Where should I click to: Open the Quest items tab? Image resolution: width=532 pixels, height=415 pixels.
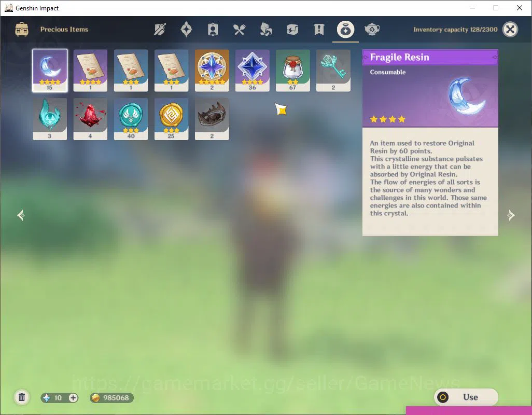click(x=319, y=30)
